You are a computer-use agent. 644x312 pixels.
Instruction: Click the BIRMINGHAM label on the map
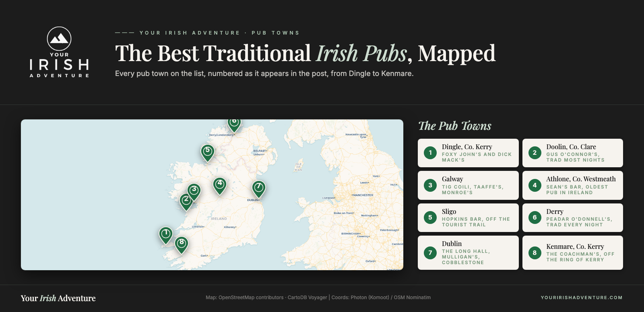tap(351, 234)
